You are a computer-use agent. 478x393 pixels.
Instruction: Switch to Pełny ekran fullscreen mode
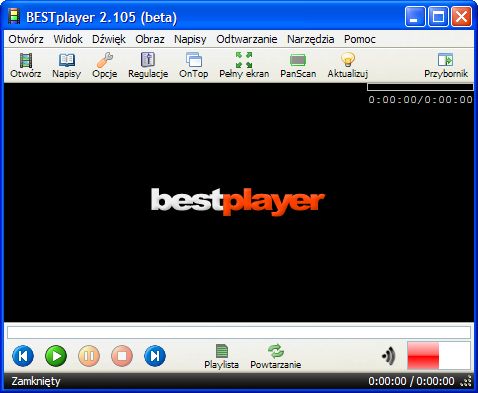(244, 65)
